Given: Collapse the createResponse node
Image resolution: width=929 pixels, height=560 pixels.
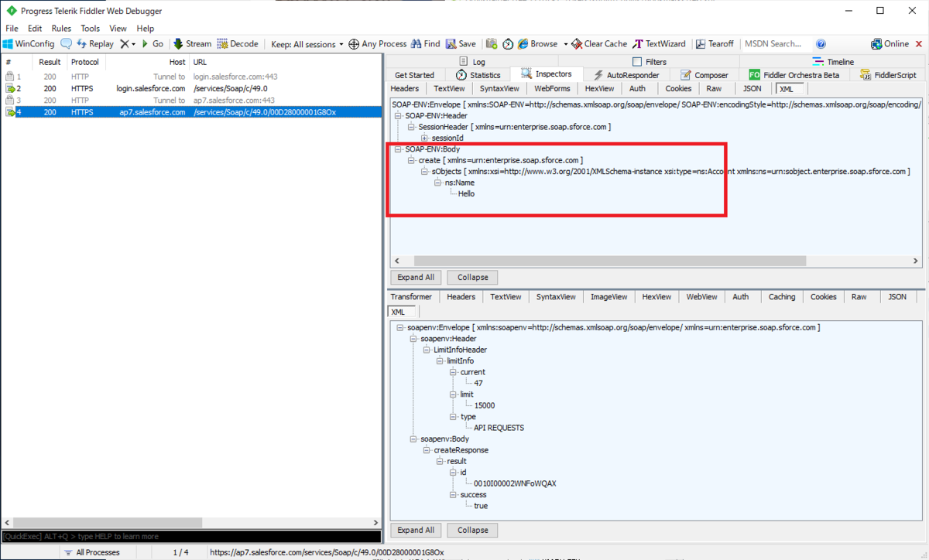Looking at the screenshot, I should pos(426,450).
